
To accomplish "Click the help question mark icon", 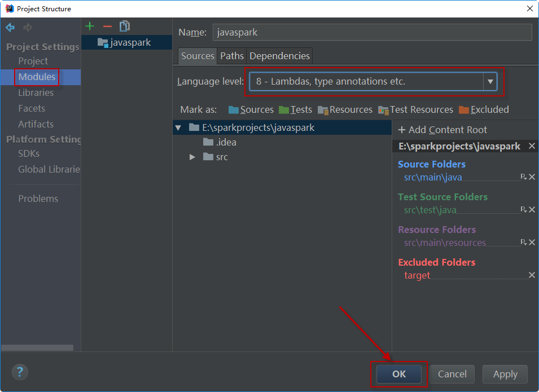I will tap(20, 372).
